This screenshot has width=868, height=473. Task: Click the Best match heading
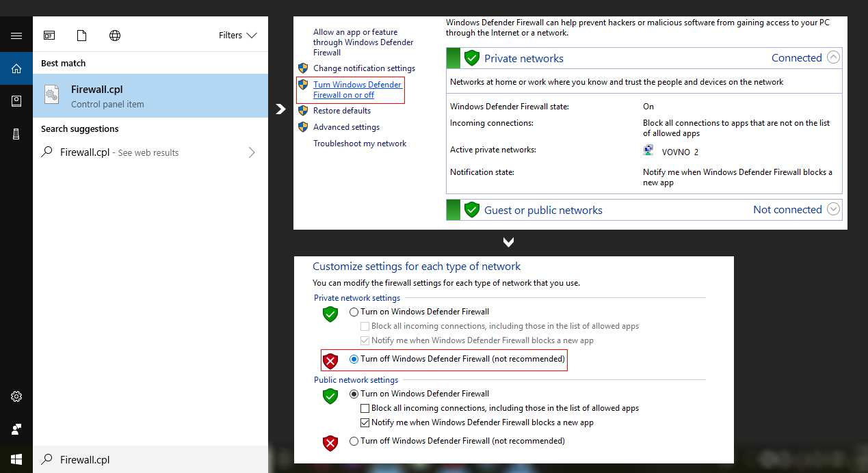point(63,63)
